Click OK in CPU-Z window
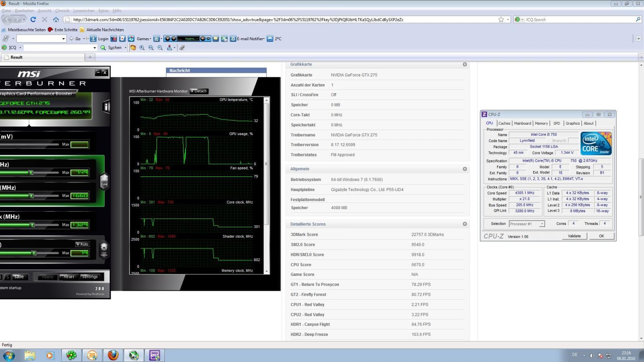Image resolution: width=644 pixels, height=362 pixels. pos(601,236)
